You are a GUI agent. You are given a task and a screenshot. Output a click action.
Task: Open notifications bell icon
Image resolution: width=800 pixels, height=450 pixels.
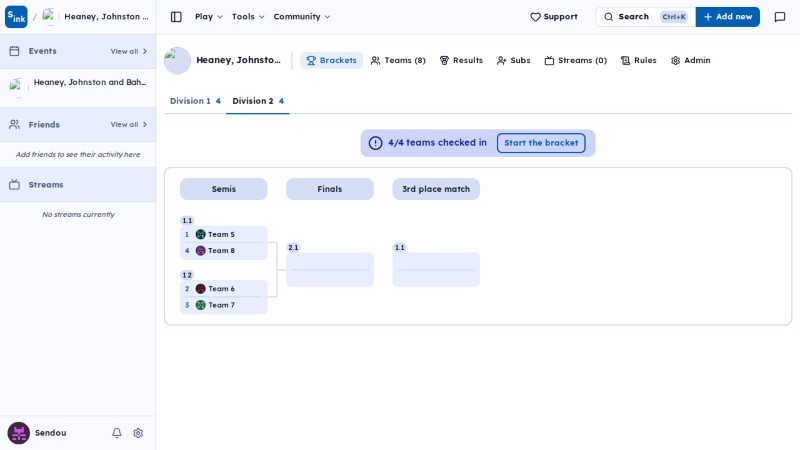[x=117, y=433]
